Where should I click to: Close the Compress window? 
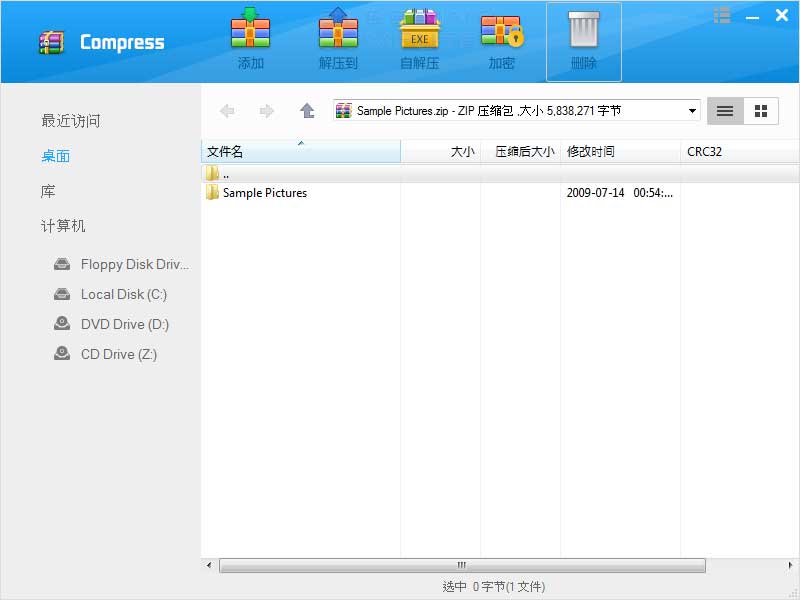click(x=782, y=15)
